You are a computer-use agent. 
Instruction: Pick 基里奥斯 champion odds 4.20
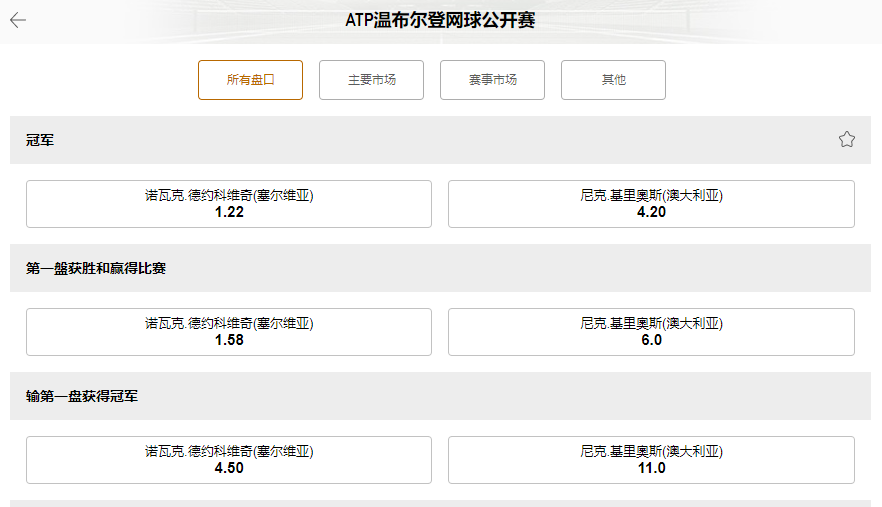(x=651, y=204)
